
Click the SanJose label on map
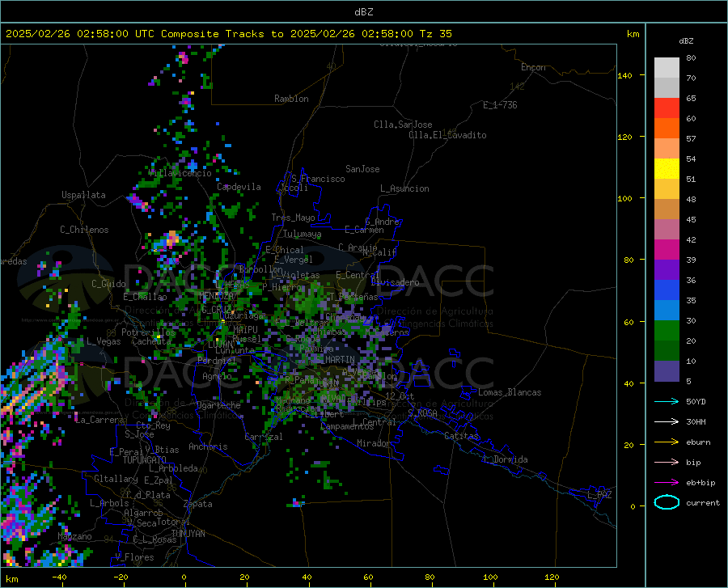click(x=362, y=169)
